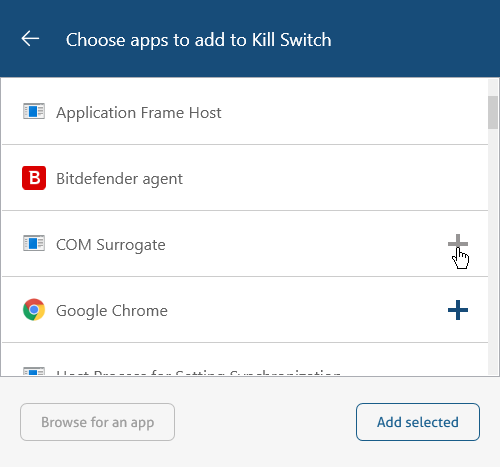Click the Add selected button

pyautogui.click(x=418, y=422)
